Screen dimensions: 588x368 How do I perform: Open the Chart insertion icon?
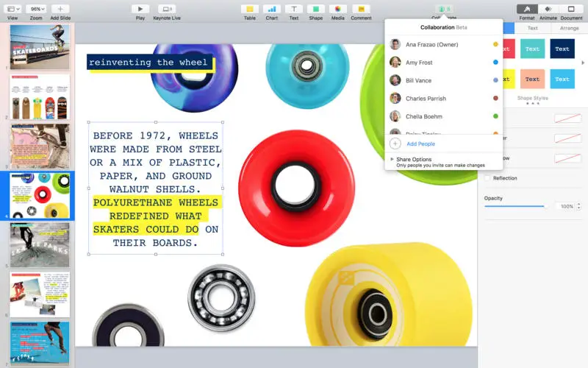click(272, 9)
